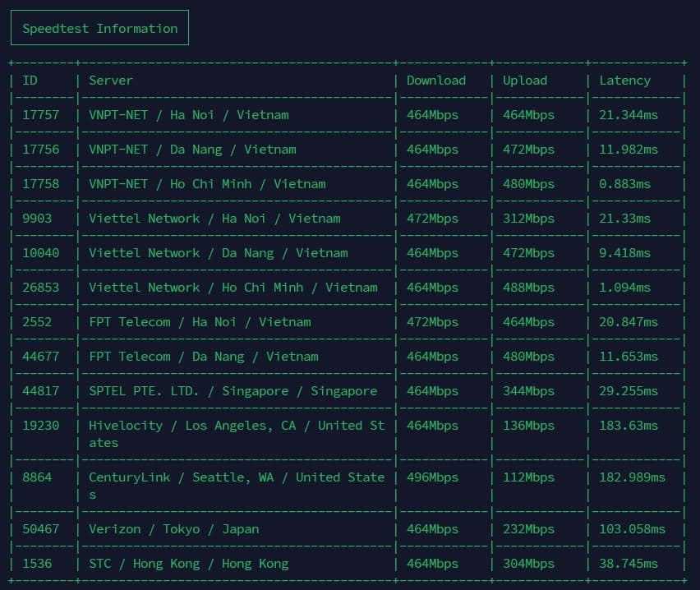Select server ID 17758
700x590 pixels.
point(40,183)
